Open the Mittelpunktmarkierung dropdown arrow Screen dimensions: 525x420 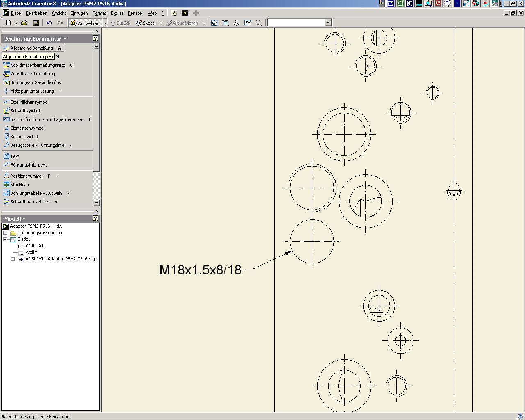(x=60, y=91)
